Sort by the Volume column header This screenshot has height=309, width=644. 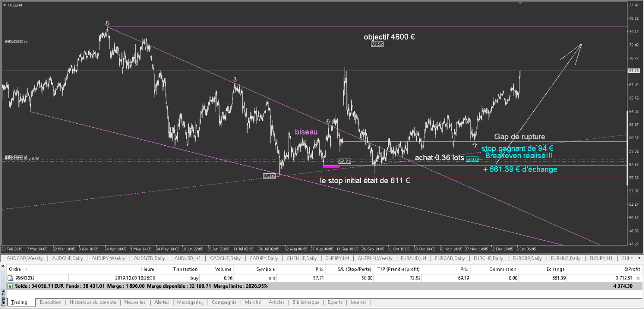tap(217, 269)
